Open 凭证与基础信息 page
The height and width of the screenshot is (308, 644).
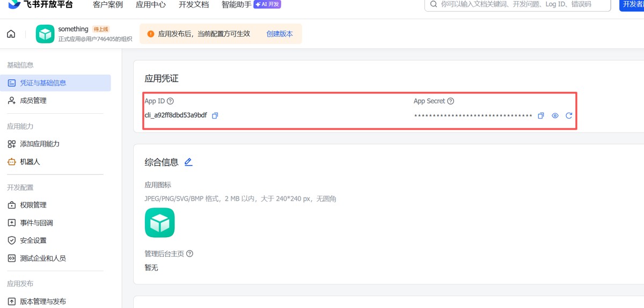point(56,83)
